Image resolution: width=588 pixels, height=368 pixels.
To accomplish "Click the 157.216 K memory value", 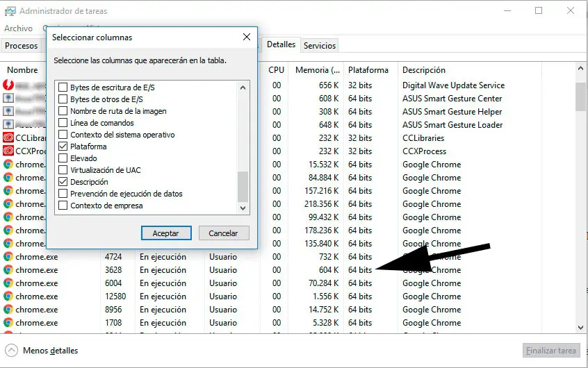I will 321,191.
